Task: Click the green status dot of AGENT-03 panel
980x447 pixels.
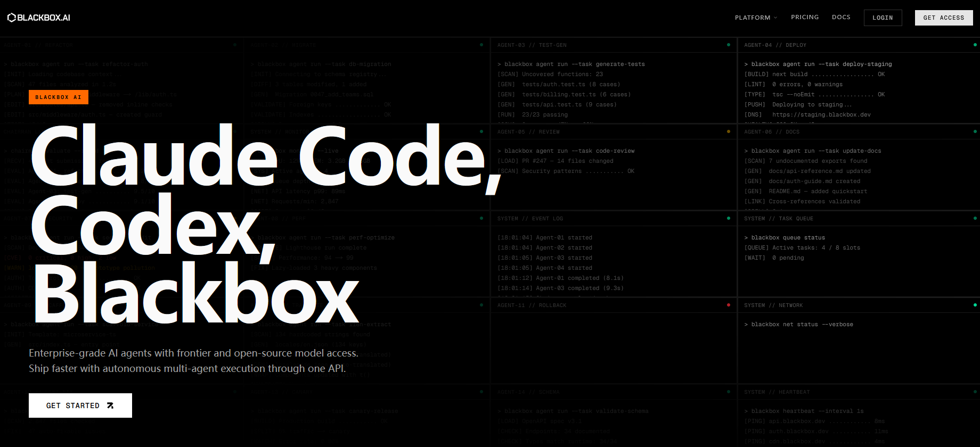Action: click(x=729, y=45)
